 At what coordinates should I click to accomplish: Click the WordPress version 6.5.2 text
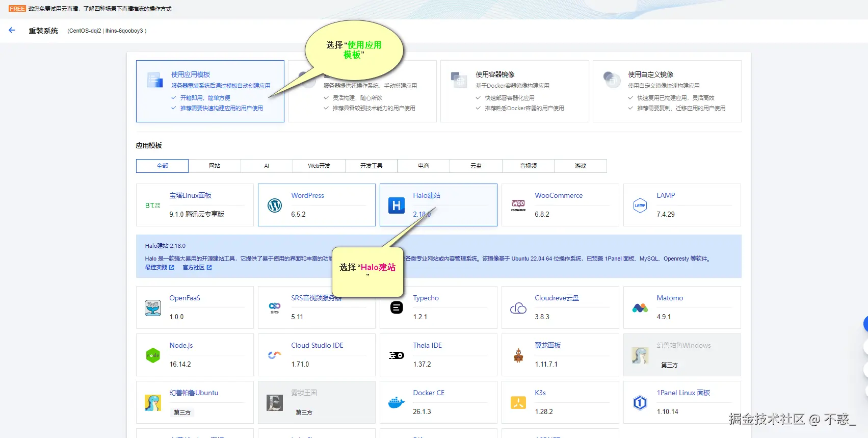pyautogui.click(x=298, y=214)
